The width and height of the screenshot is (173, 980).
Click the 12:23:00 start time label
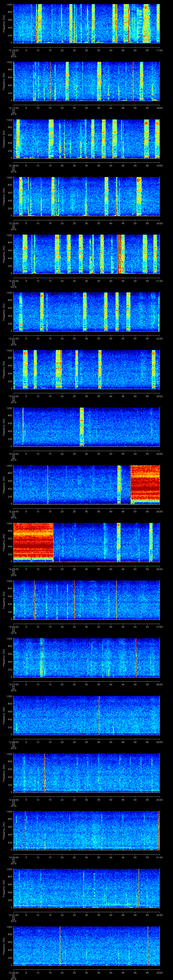(x=13, y=454)
